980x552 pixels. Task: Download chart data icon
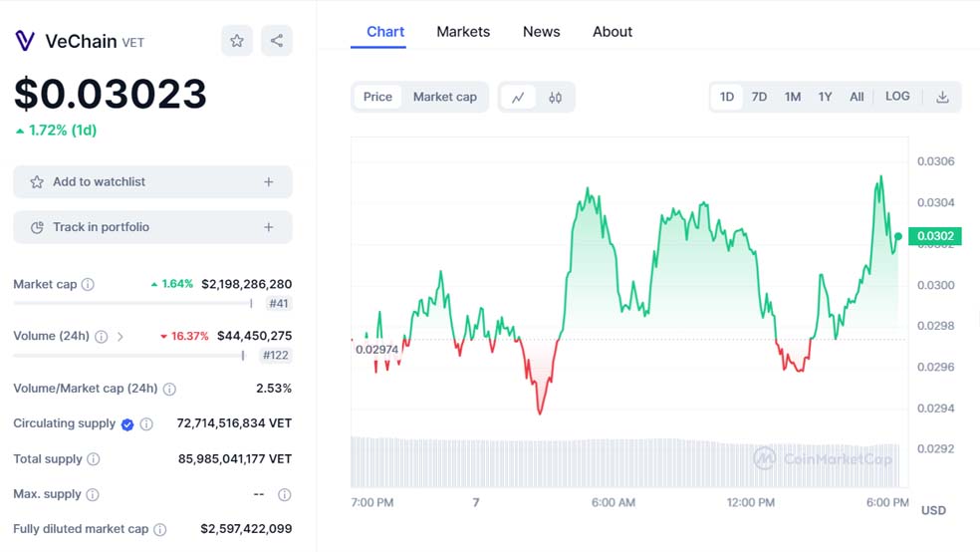(x=942, y=97)
